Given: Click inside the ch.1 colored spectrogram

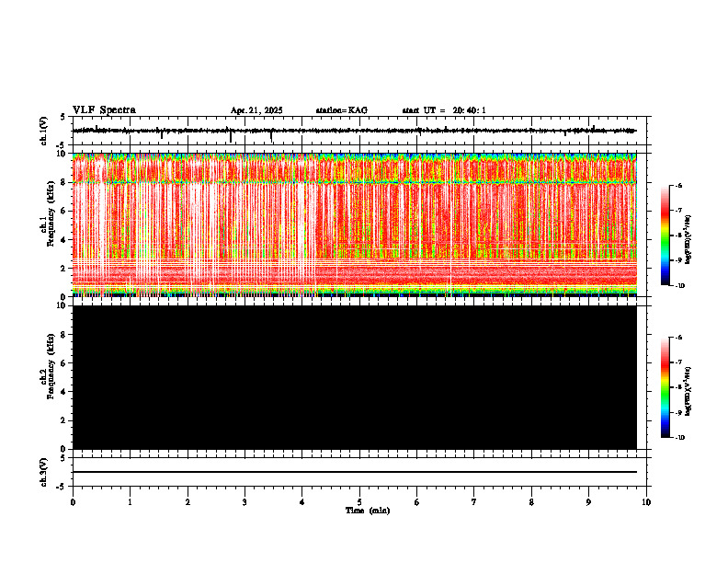Looking at the screenshot, I should click(x=355, y=224).
